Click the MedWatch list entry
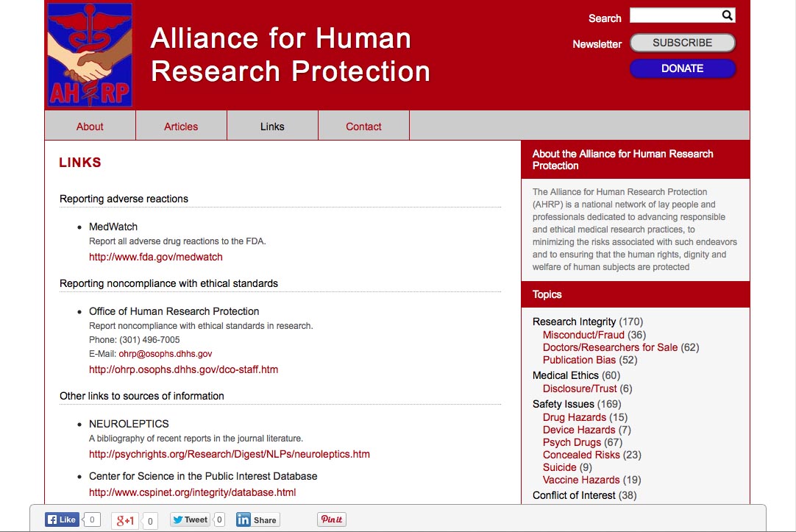 pyautogui.click(x=113, y=227)
